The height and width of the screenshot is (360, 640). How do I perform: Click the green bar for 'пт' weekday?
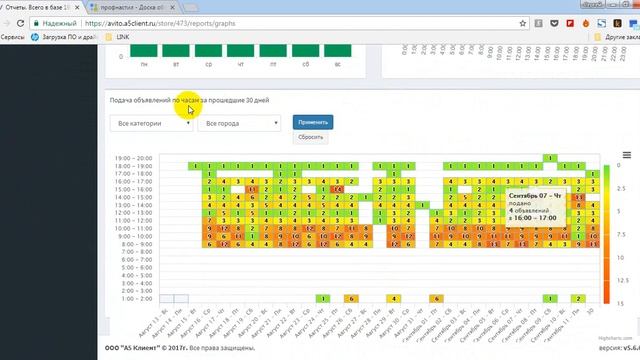(273, 51)
